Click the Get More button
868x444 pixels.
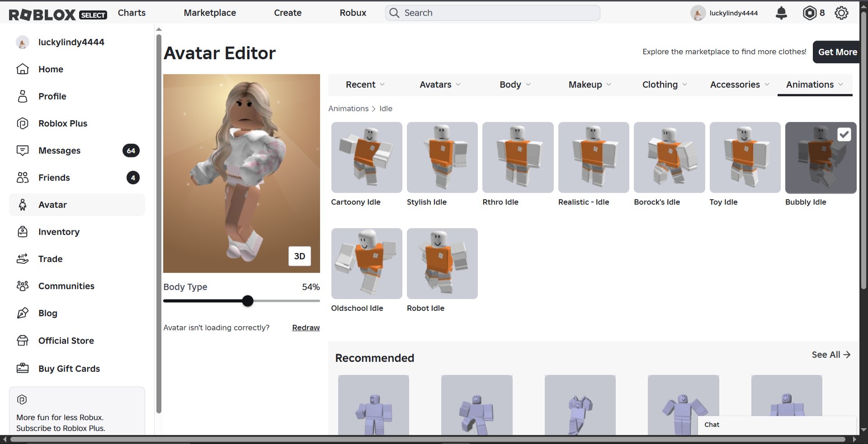[x=837, y=52]
